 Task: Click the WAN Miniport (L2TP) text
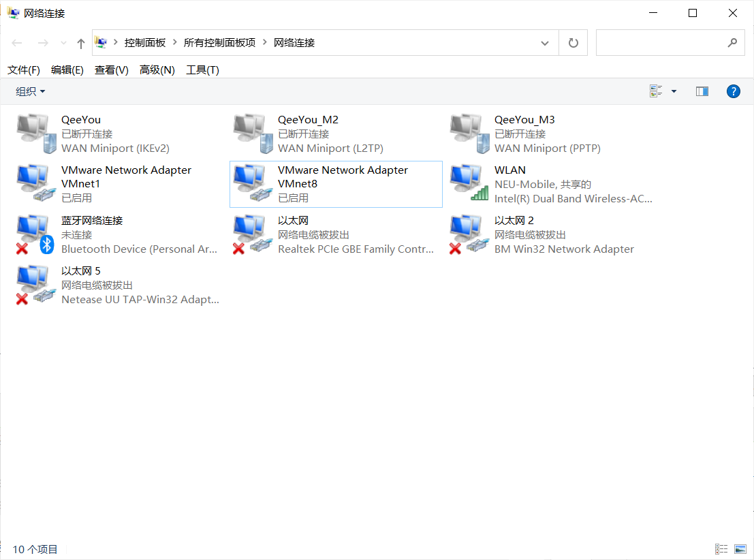click(x=330, y=149)
